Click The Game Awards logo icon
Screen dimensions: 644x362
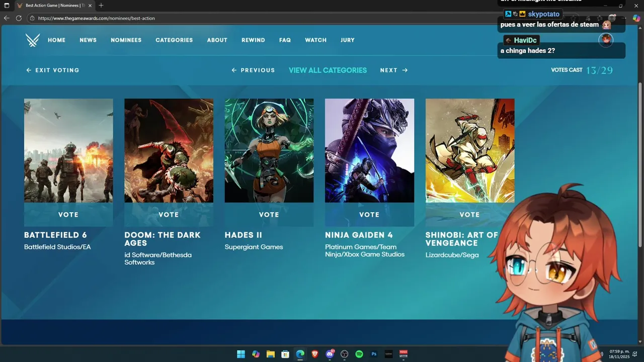click(x=33, y=40)
